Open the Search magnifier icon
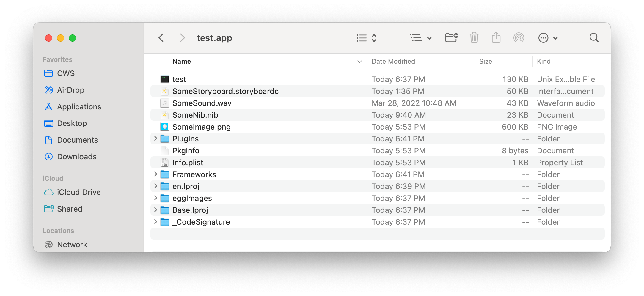644x296 pixels. point(594,38)
